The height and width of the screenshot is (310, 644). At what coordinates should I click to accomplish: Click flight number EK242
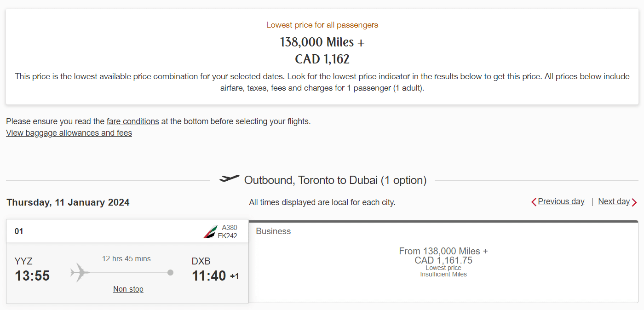(227, 236)
